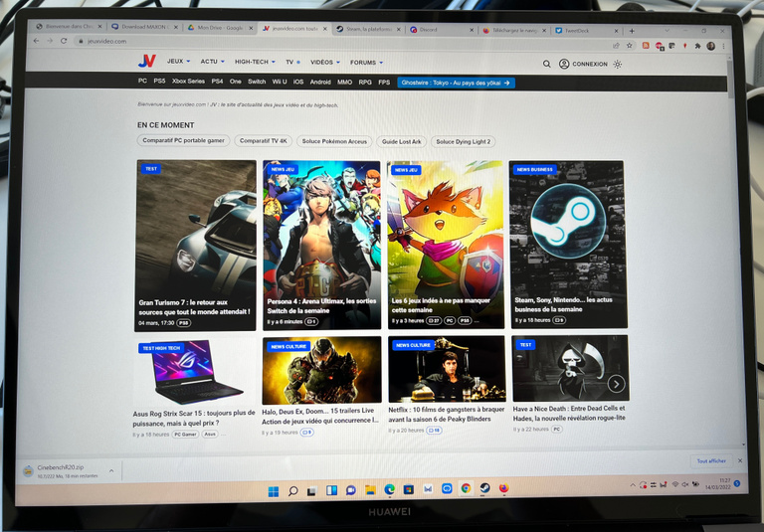Click the volume icon in system tray
The height and width of the screenshot is (532, 764).
(685, 484)
